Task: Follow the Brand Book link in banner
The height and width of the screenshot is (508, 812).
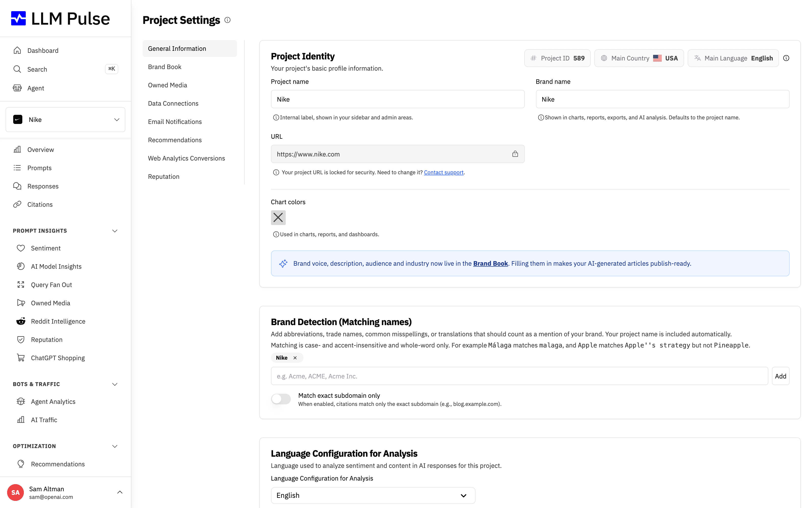Action: [x=490, y=263]
